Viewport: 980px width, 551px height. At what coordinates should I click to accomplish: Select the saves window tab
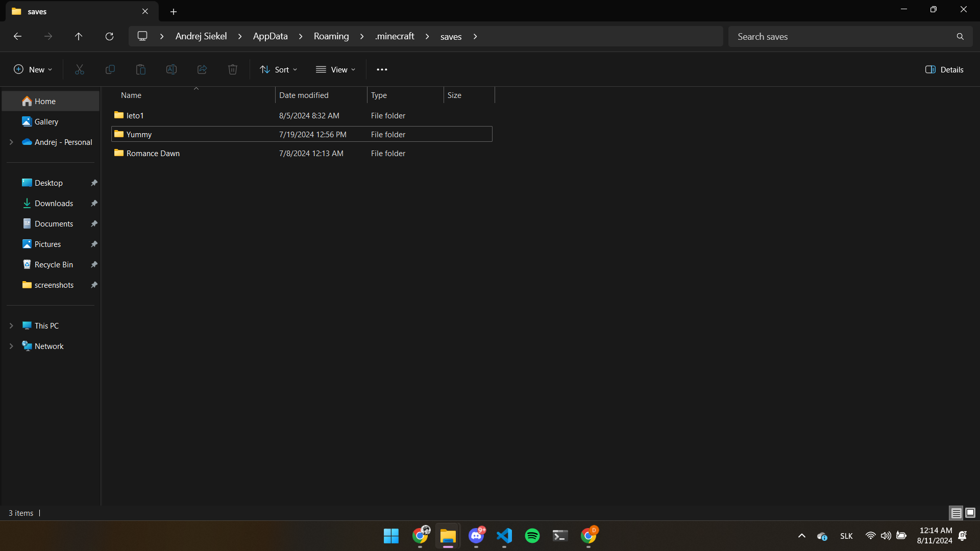tap(82, 11)
